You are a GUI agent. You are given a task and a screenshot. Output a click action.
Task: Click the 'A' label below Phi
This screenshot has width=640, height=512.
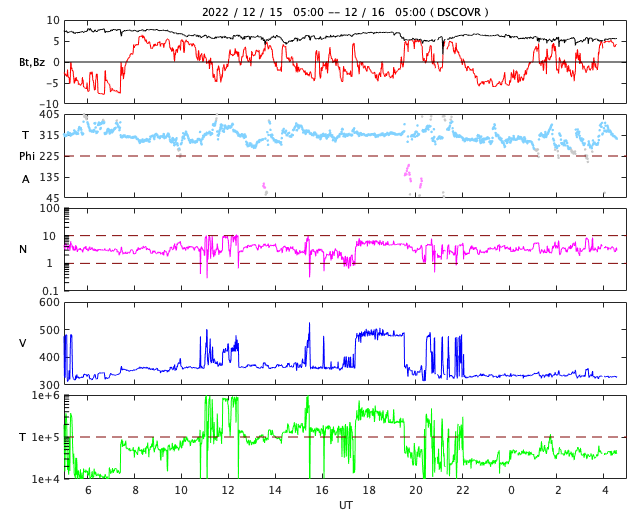click(26, 179)
